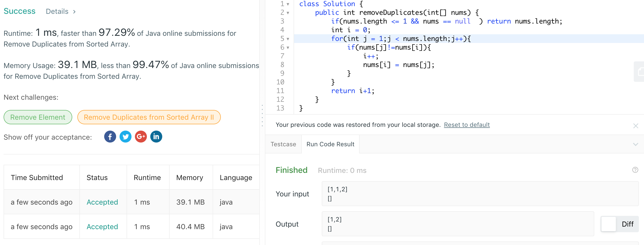Viewport: 644px width, 245px height.
Task: Toggle the Diff switch
Action: tap(620, 224)
